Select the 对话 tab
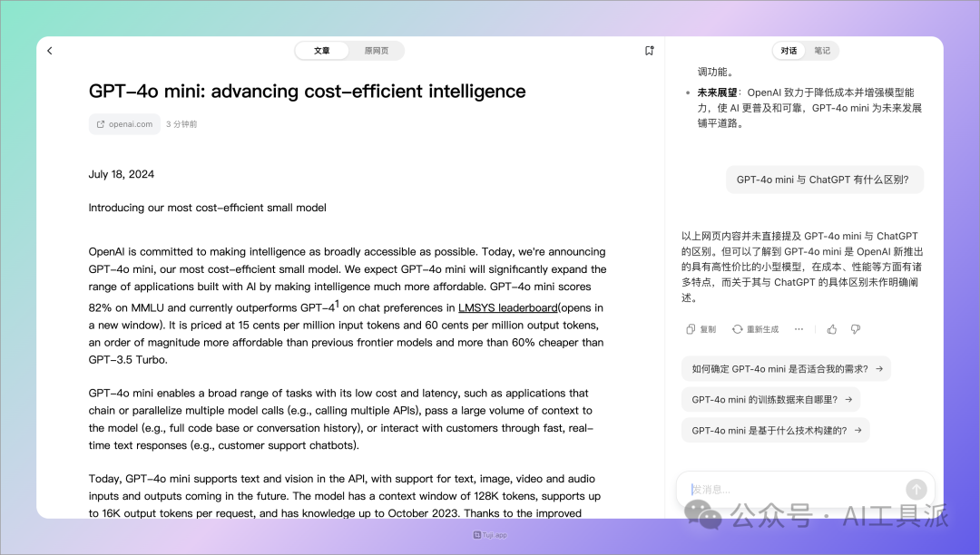Screen dimensions: 980x555 [789, 51]
